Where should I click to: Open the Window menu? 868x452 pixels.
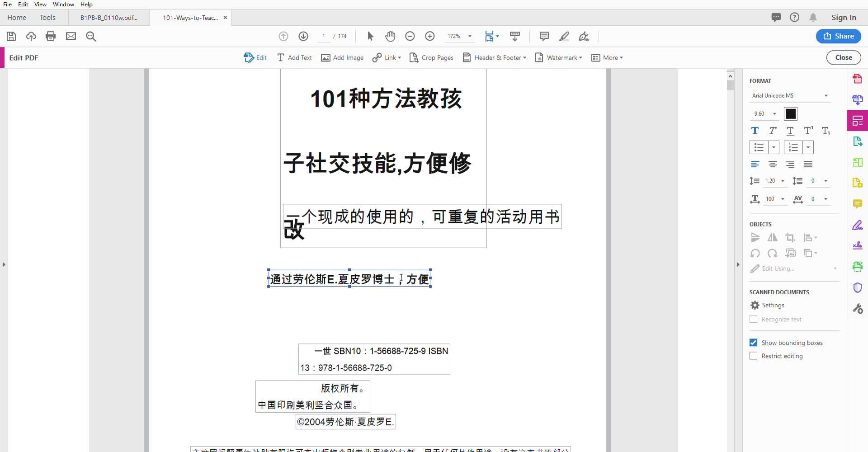(63, 4)
